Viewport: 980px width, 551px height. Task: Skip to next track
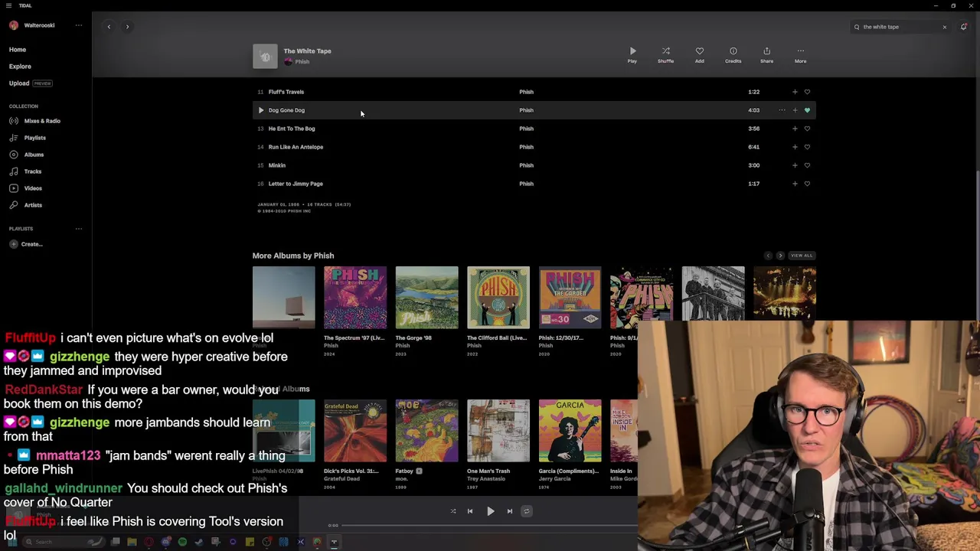510,511
